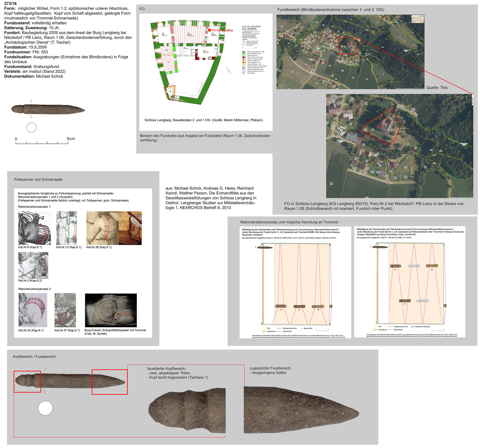
Task: Click the red square on upper aerial map
Action: click(x=347, y=46)
